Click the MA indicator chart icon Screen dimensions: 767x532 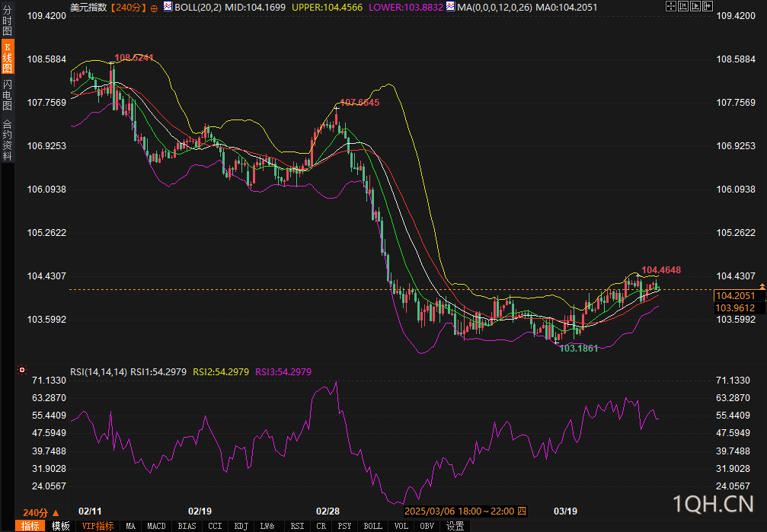click(450, 7)
